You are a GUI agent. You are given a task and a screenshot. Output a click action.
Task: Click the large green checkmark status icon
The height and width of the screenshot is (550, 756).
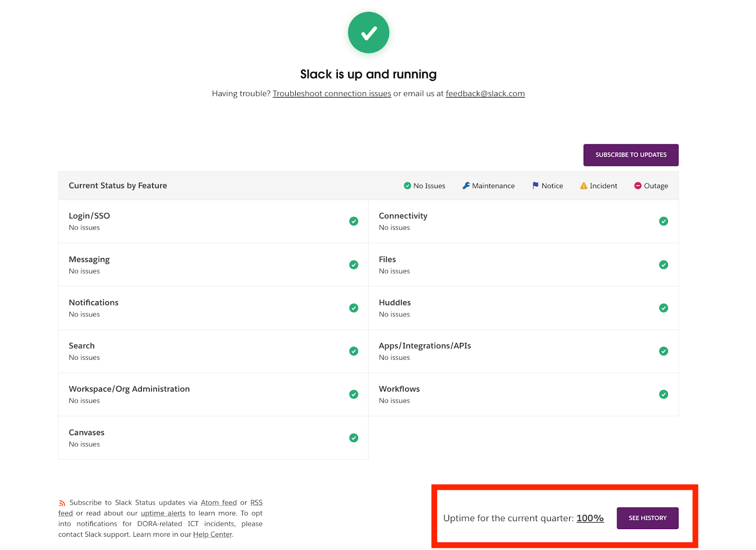[369, 33]
